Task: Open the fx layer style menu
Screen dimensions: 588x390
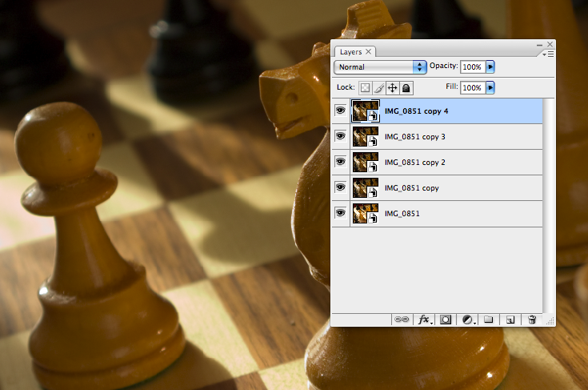Action: click(x=425, y=320)
